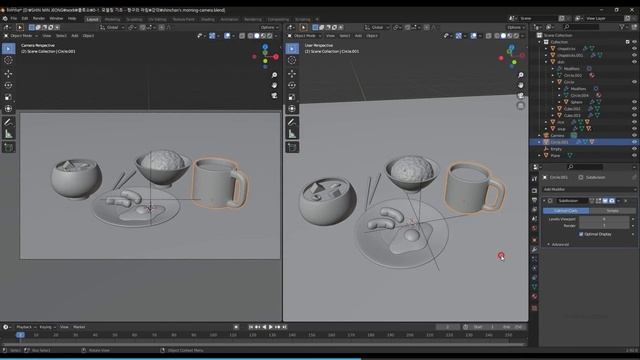Open View menu in left viewport header
Image resolution: width=640 pixels, height=360 pixels.
[x=47, y=36]
